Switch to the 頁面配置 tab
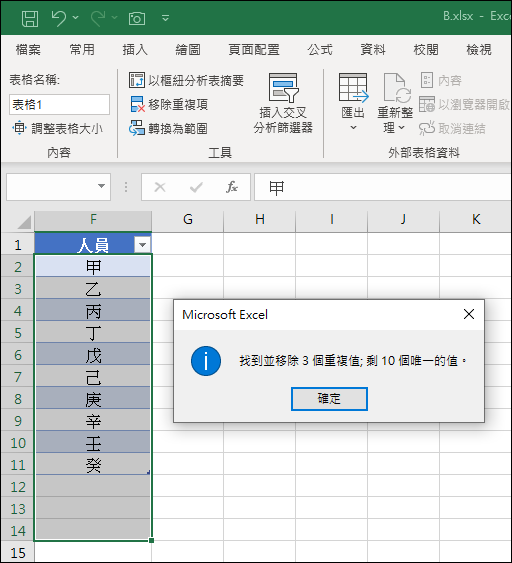 (x=254, y=50)
